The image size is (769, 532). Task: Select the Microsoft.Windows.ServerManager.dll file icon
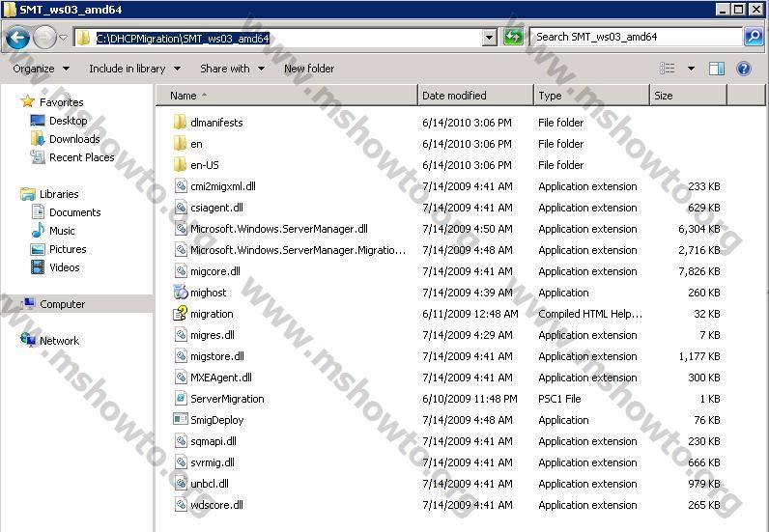(181, 229)
